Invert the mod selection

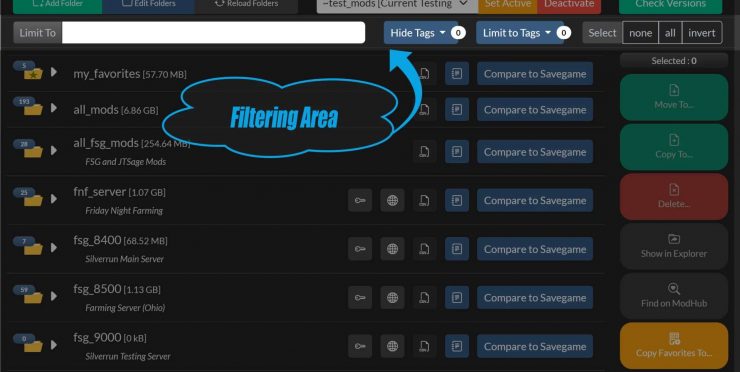pos(702,33)
